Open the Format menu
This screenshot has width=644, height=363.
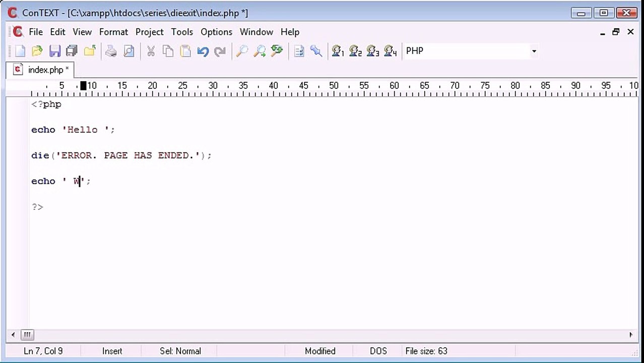[113, 32]
